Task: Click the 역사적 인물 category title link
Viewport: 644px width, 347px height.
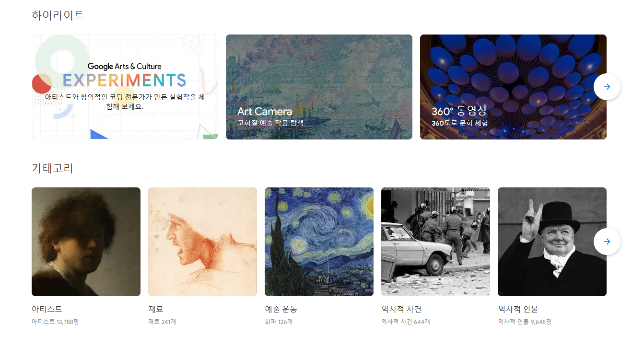Action: (x=518, y=309)
